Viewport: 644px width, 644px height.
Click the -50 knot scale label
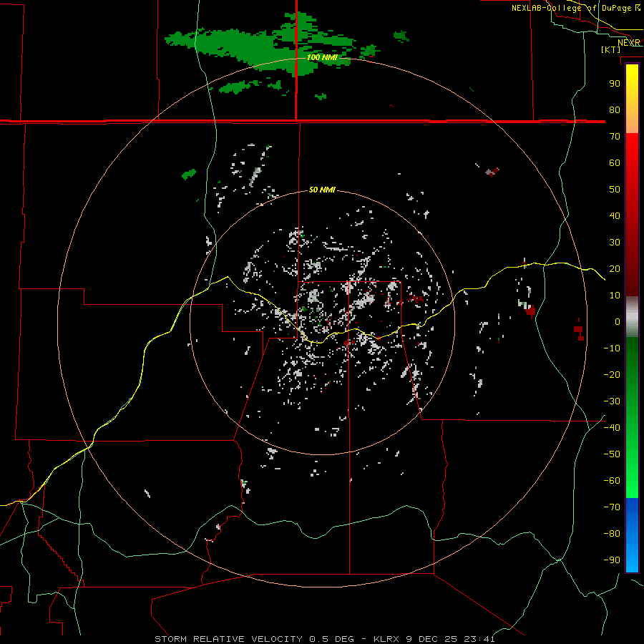(612, 454)
